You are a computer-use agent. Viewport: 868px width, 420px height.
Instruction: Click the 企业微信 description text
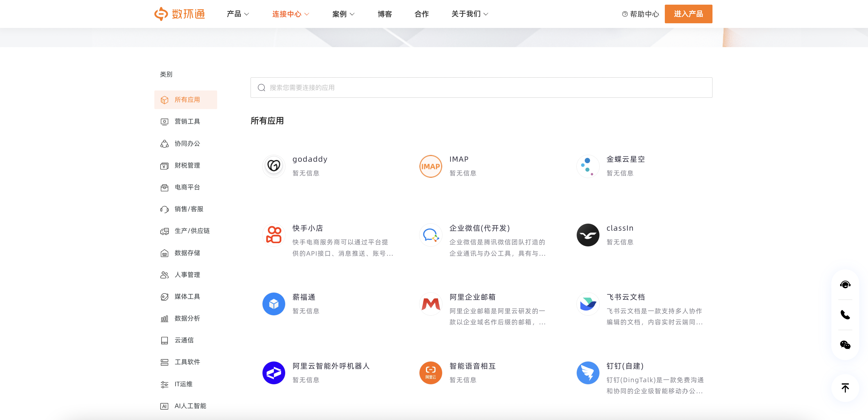(x=497, y=248)
